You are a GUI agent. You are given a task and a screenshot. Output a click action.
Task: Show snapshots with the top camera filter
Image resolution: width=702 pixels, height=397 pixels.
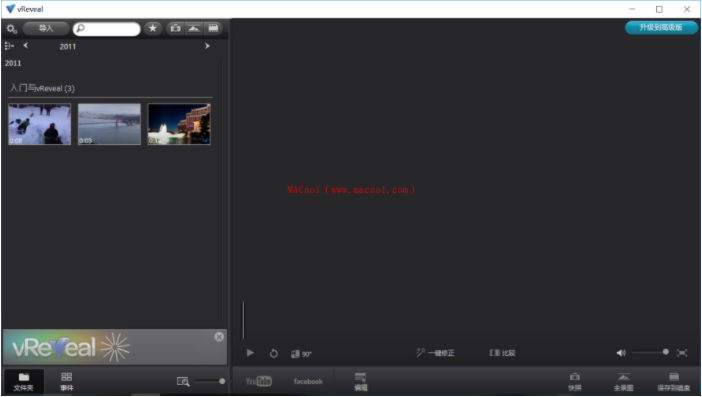[175, 29]
